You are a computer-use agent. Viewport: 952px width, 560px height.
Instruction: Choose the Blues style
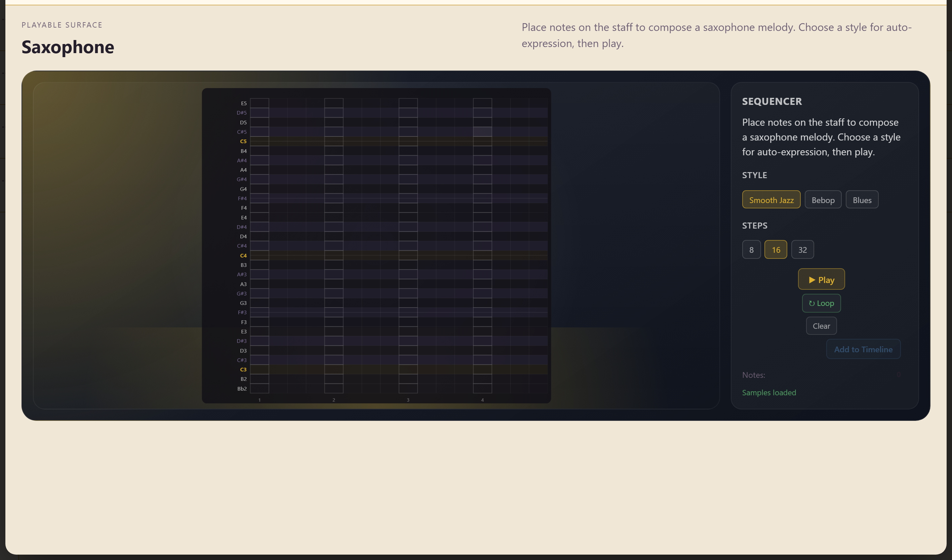coord(862,200)
